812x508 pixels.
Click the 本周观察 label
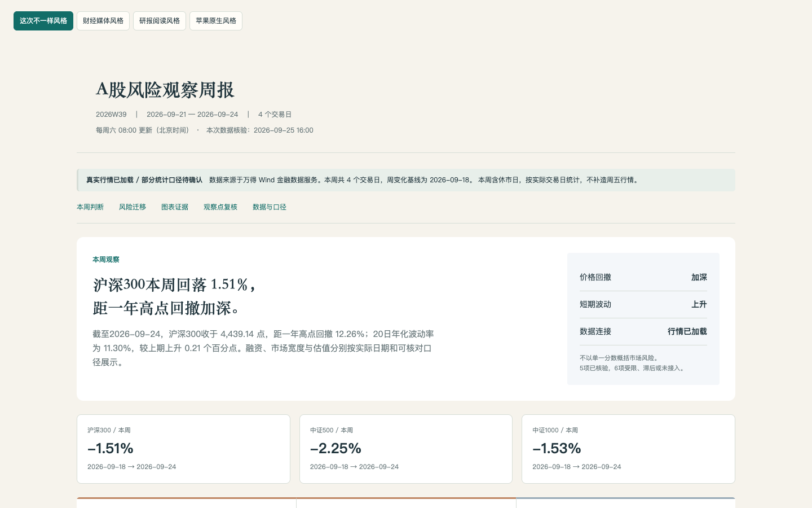106,260
